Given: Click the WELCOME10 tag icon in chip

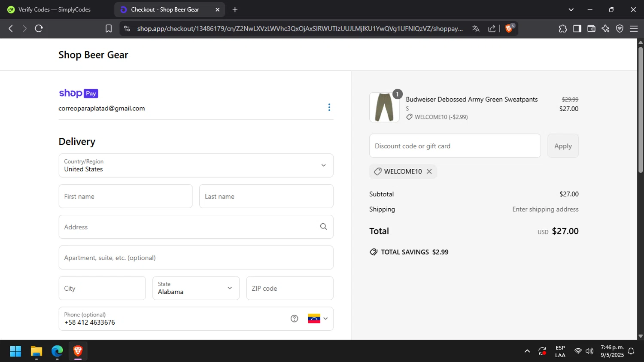Looking at the screenshot, I should click(377, 171).
